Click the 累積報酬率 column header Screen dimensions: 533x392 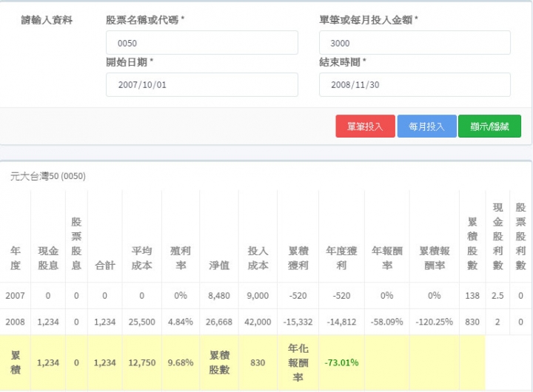click(435, 258)
